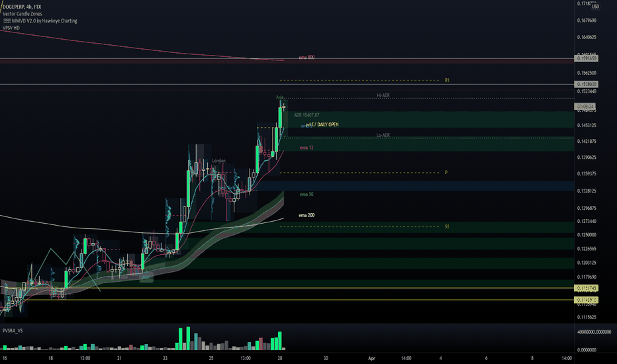Click the Hi-ADR level label
Screen dimensions: 617x364
(383, 95)
